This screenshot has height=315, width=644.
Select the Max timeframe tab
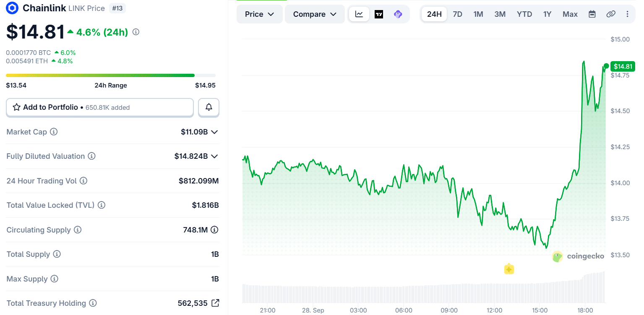tap(570, 14)
